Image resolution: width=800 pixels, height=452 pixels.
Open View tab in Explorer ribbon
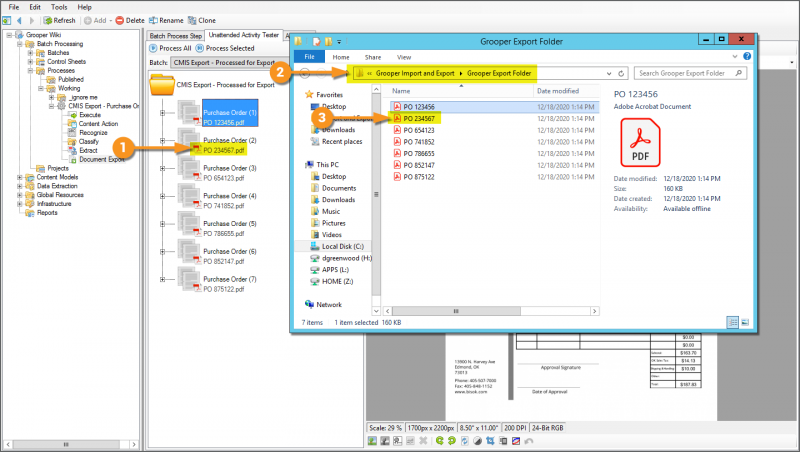tap(404, 57)
